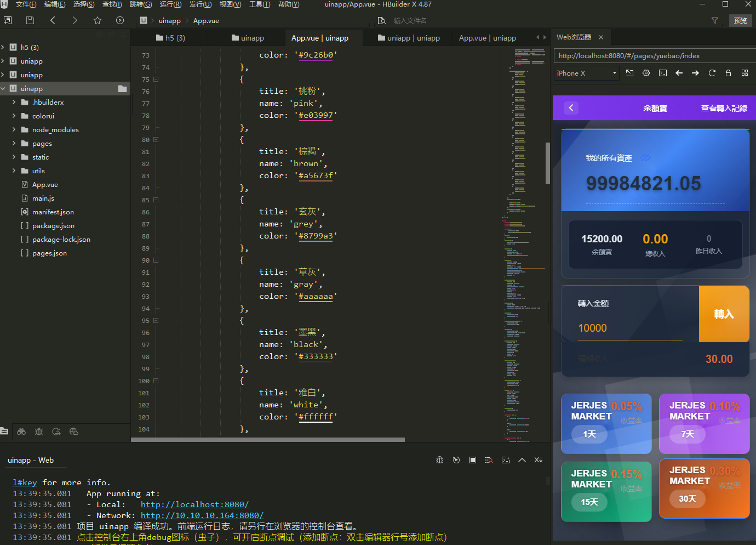Collapse the uinapp project tree
Viewport: 756px width, 545px height.
point(3,88)
